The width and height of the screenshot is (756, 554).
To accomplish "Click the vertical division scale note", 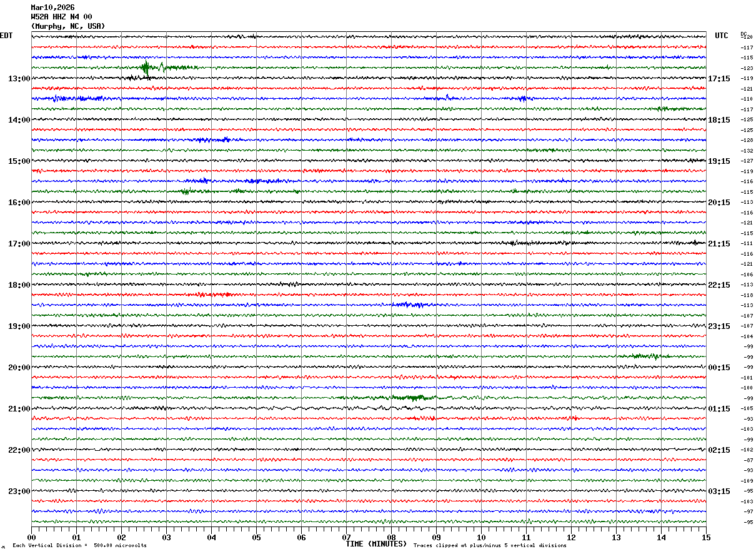I will [x=79, y=546].
